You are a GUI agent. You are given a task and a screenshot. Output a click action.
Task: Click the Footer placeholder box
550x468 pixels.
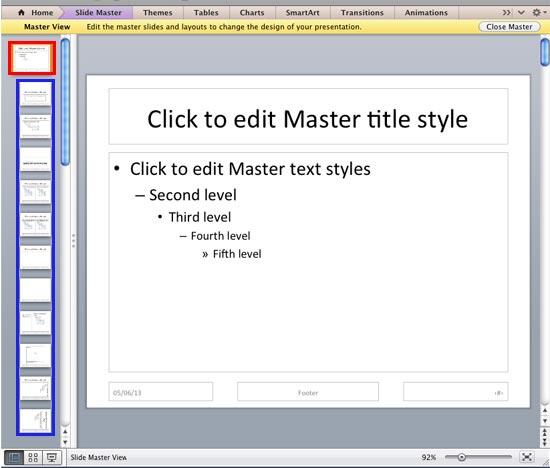308,392
